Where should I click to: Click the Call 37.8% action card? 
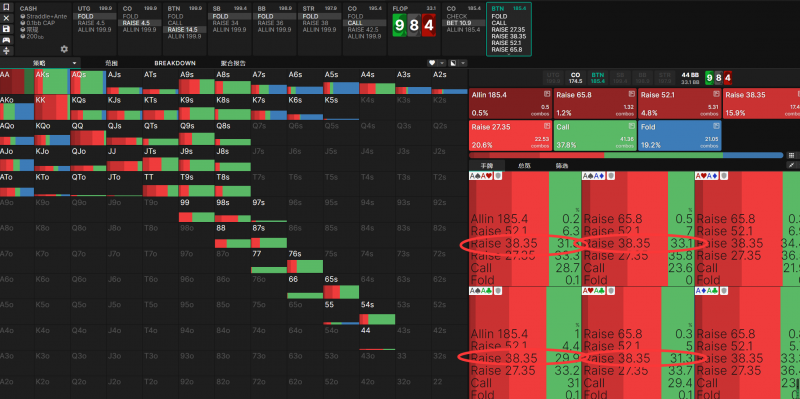[595, 136]
